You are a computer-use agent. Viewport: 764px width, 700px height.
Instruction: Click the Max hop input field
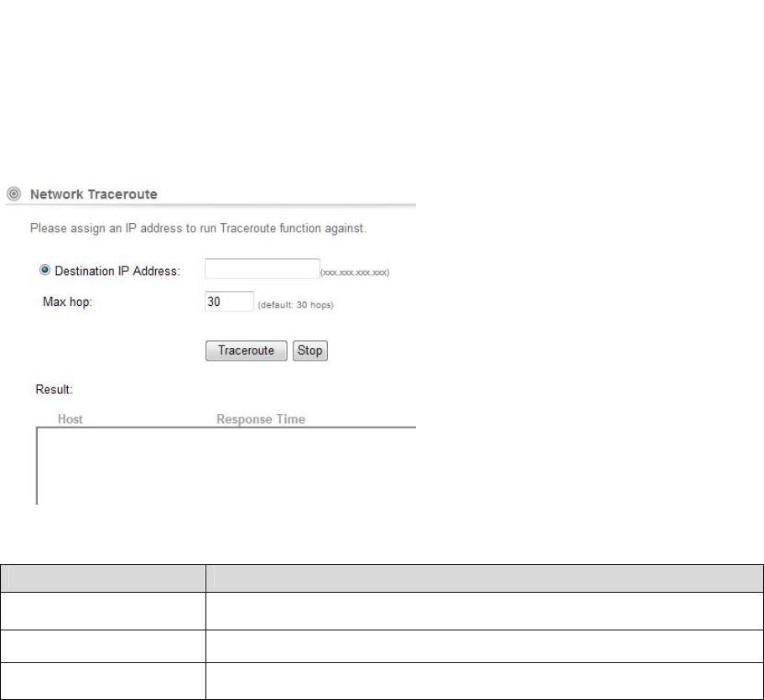[x=229, y=302]
